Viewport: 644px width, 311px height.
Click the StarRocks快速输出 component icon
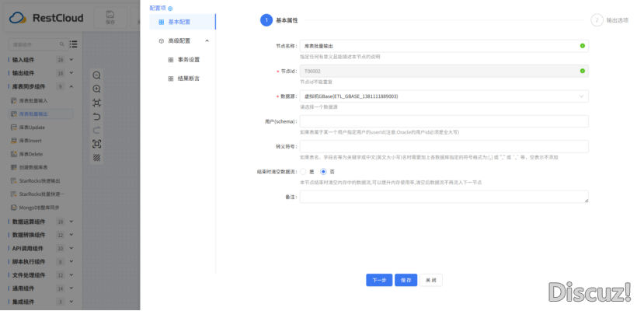tap(13, 180)
